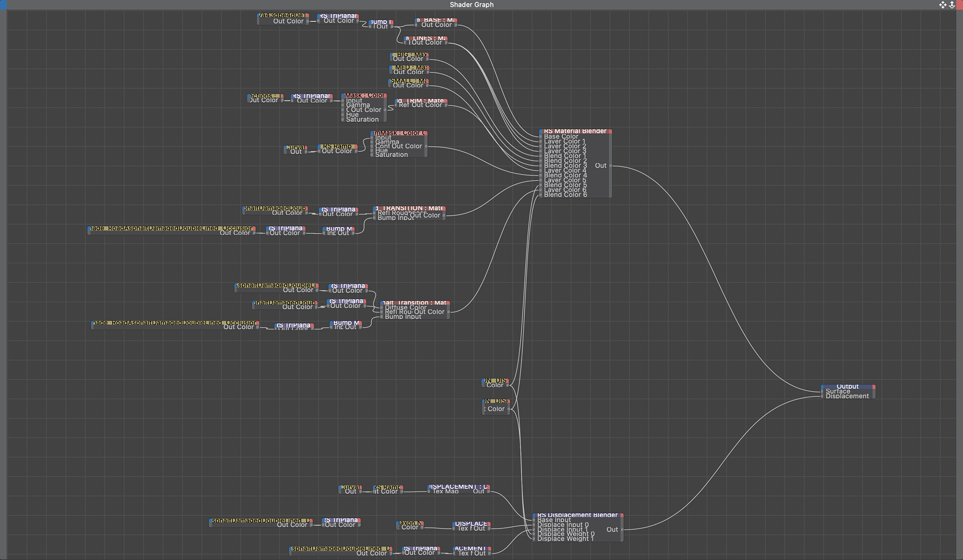963x560 pixels.
Task: Select the TRIM material node
Action: 421,103
